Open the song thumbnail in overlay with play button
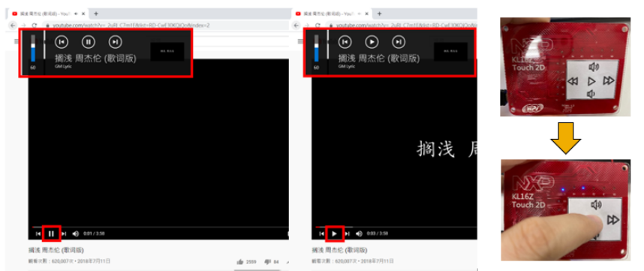 point(450,52)
